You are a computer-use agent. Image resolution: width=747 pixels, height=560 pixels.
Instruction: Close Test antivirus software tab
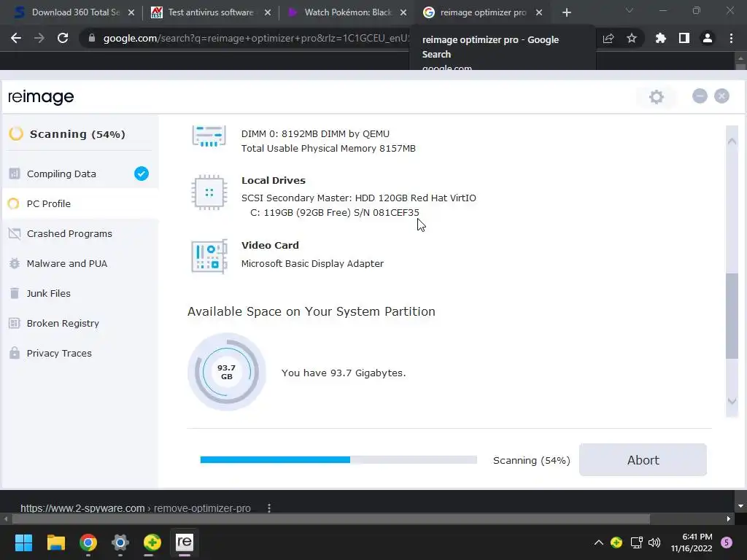tap(268, 13)
